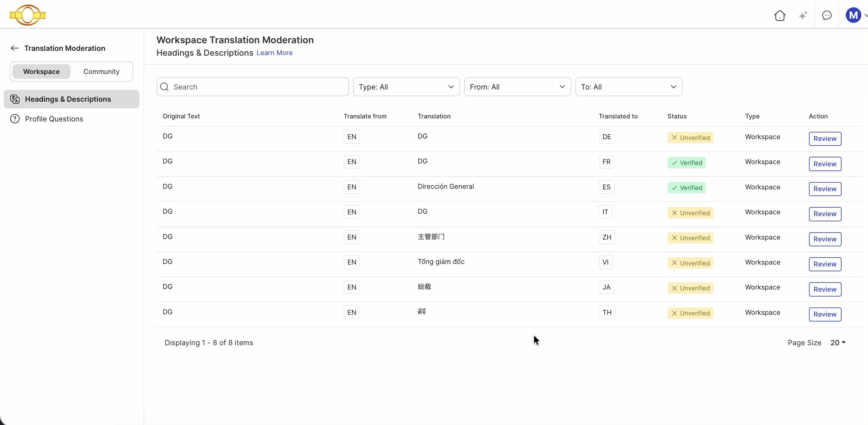The width and height of the screenshot is (868, 425).
Task: Review the DE translation row
Action: (825, 139)
